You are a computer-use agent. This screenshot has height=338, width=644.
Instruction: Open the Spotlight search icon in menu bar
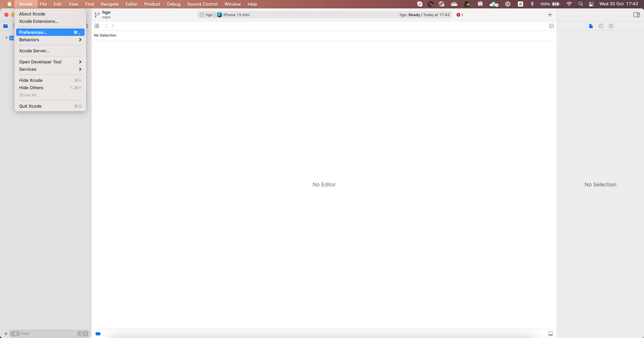coord(580,4)
